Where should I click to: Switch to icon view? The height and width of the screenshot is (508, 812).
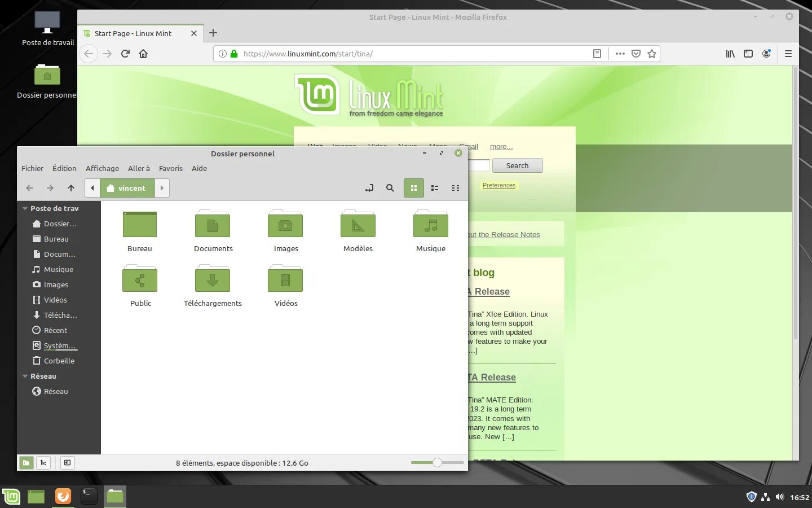[x=414, y=188]
